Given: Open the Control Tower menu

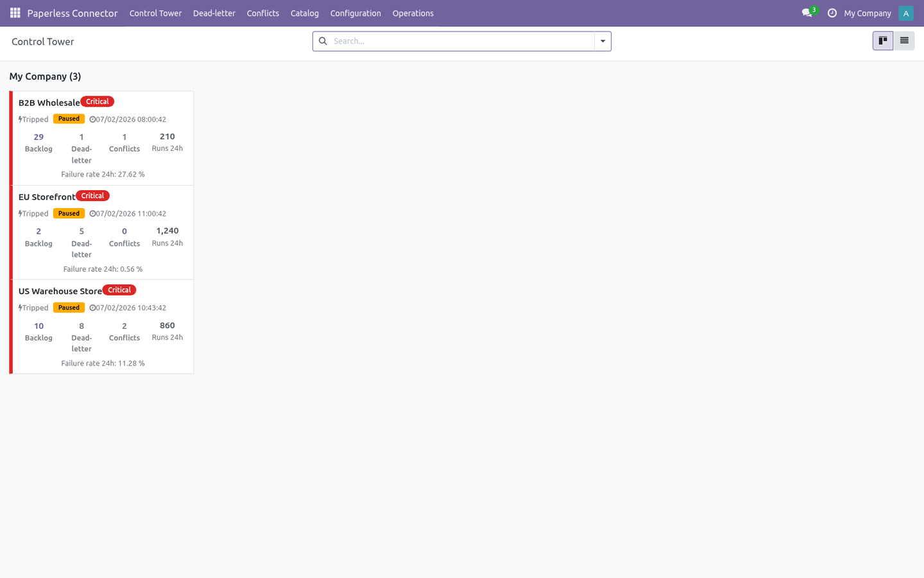Looking at the screenshot, I should 155,13.
